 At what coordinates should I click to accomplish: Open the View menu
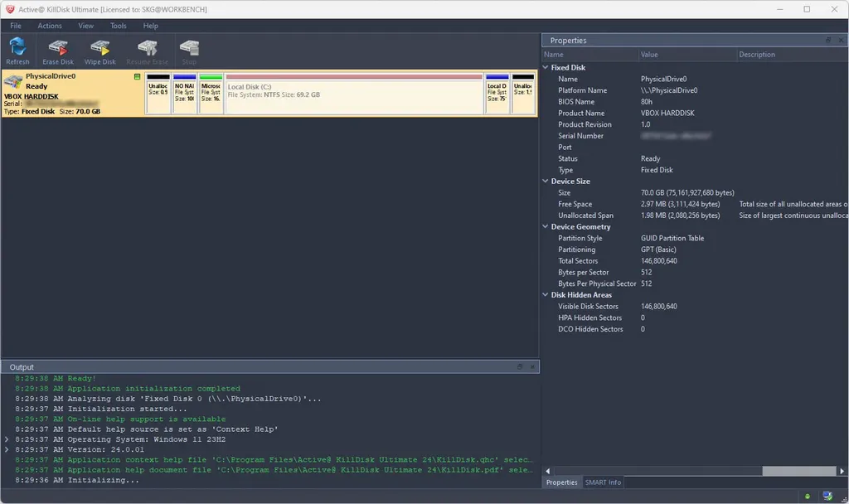[x=85, y=26]
